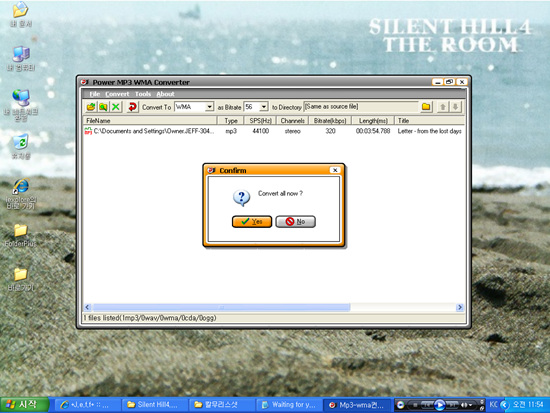Viewport: 550px width, 413px height.
Task: Click the media player previous track button
Action: [427, 405]
